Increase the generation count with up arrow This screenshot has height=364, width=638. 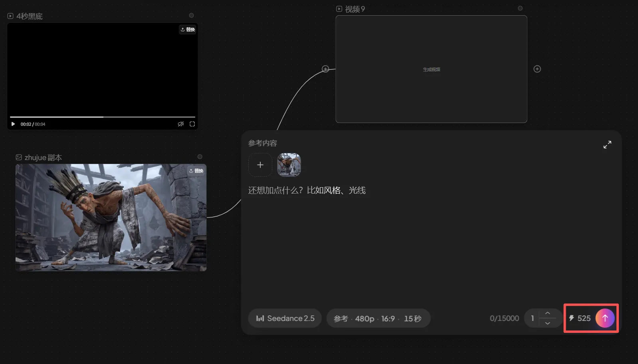point(548,313)
